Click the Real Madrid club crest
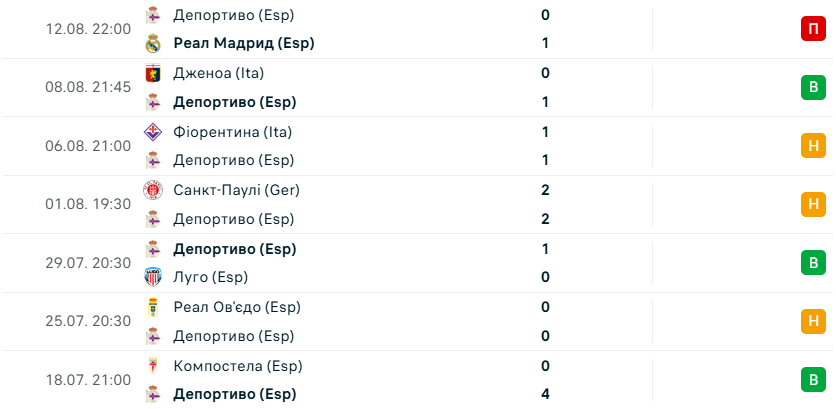The width and height of the screenshot is (836, 409). click(153, 44)
